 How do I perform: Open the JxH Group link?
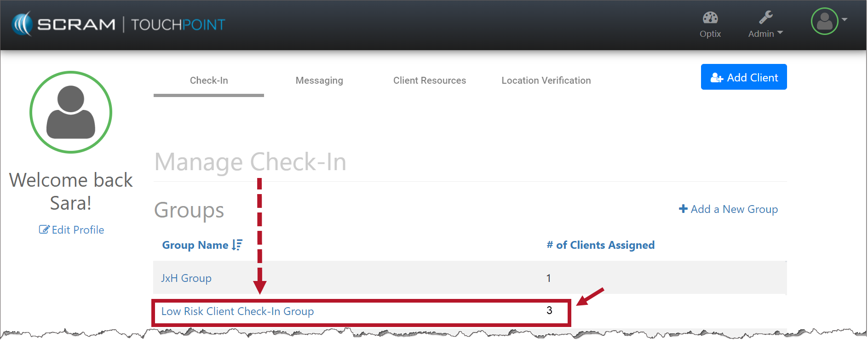[186, 278]
